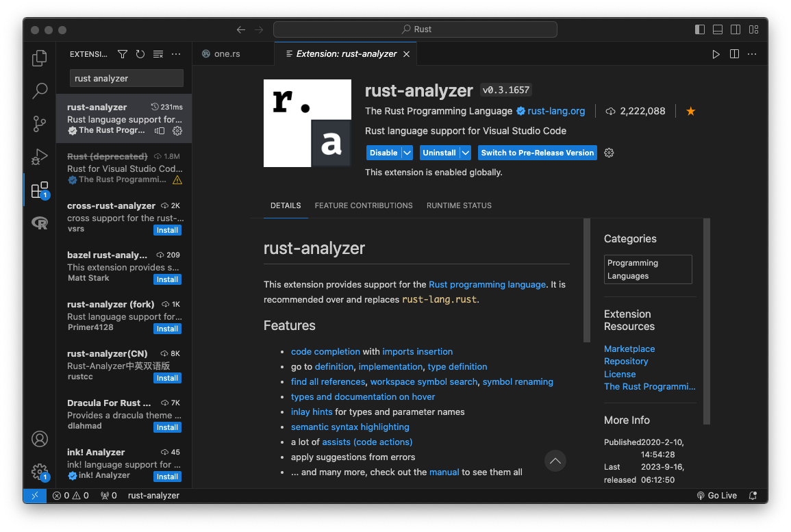
Task: Switch to the Feature Contributions tab
Action: click(363, 205)
